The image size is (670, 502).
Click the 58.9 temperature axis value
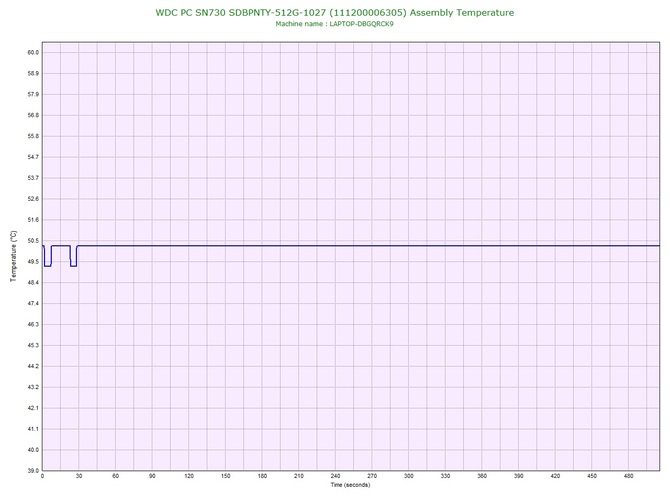tap(33, 73)
